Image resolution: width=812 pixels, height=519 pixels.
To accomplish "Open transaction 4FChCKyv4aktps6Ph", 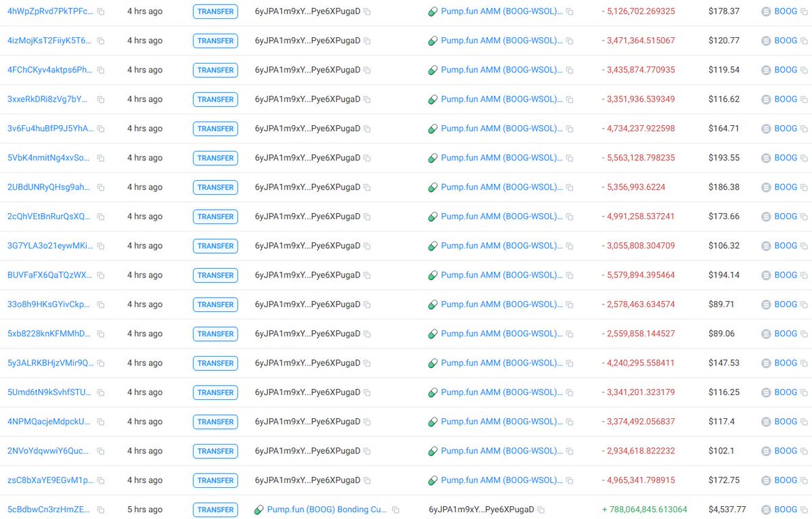I will (x=51, y=70).
